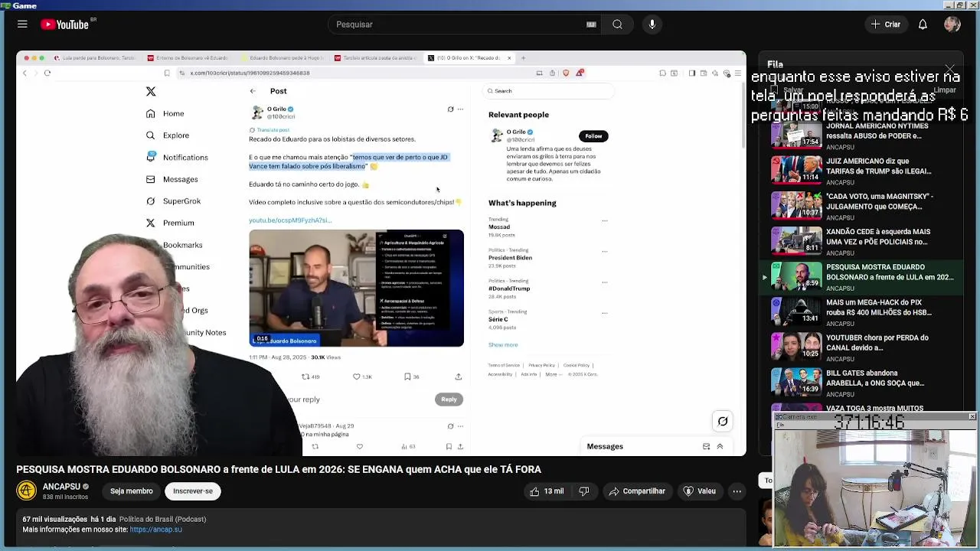The image size is (980, 551).
Task: Click the floating Grok button
Action: click(x=723, y=421)
